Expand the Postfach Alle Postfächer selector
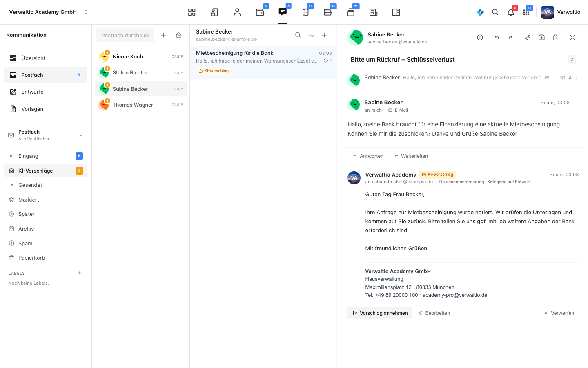 click(46, 135)
